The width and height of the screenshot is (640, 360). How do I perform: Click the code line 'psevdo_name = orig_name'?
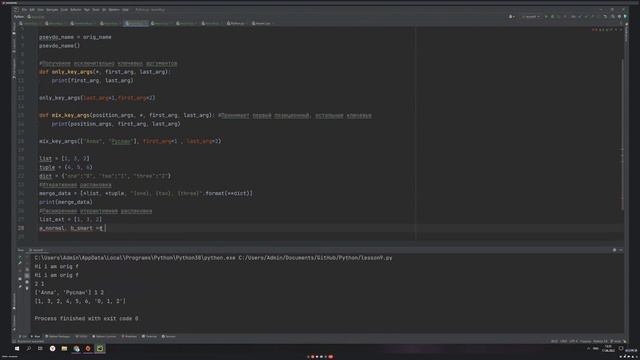[x=75, y=37]
